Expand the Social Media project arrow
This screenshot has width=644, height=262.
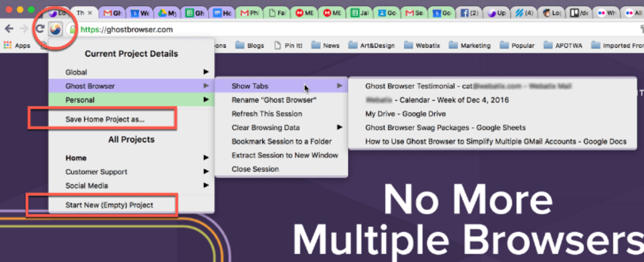[x=206, y=186]
